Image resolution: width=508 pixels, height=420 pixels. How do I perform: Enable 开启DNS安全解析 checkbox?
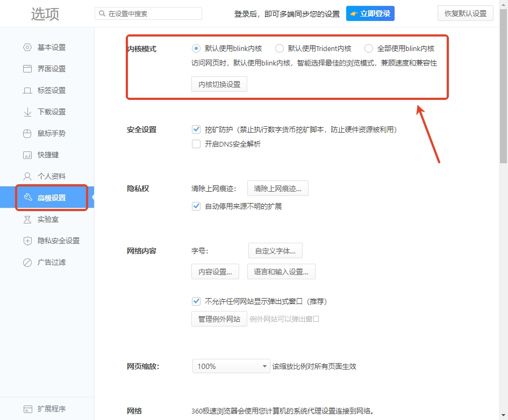196,144
